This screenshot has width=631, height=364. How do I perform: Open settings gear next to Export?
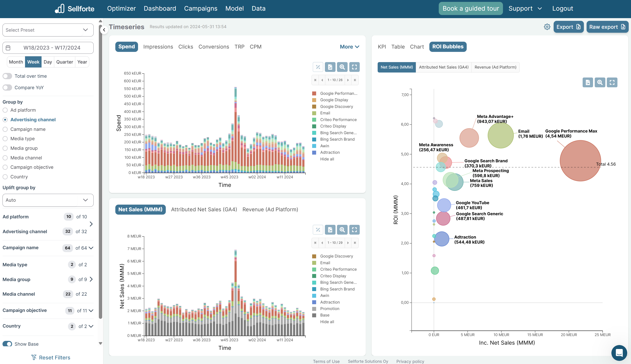547,27
